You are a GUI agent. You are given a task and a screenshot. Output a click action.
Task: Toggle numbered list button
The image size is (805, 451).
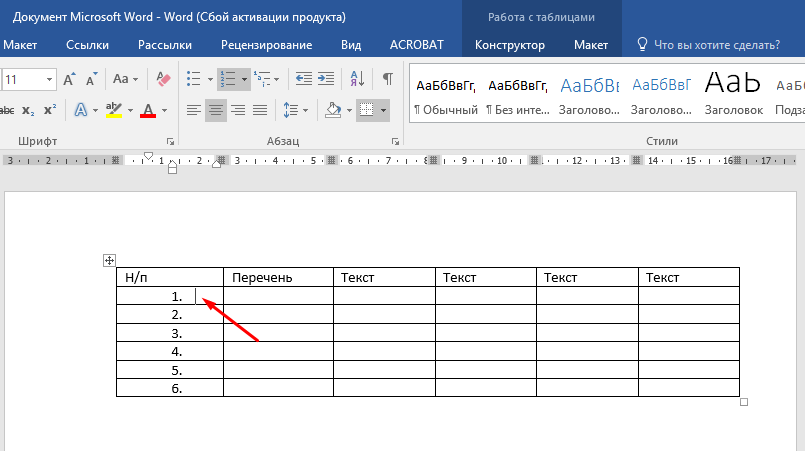coord(227,80)
